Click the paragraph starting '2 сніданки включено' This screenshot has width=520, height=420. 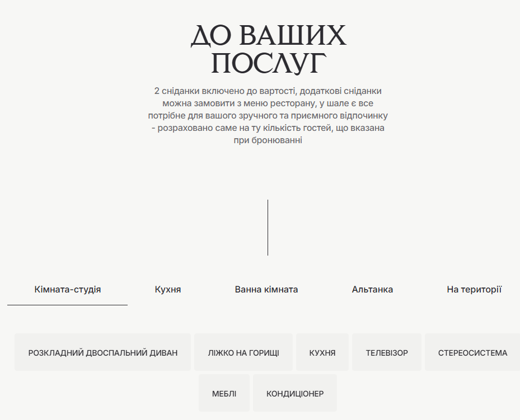(268, 115)
